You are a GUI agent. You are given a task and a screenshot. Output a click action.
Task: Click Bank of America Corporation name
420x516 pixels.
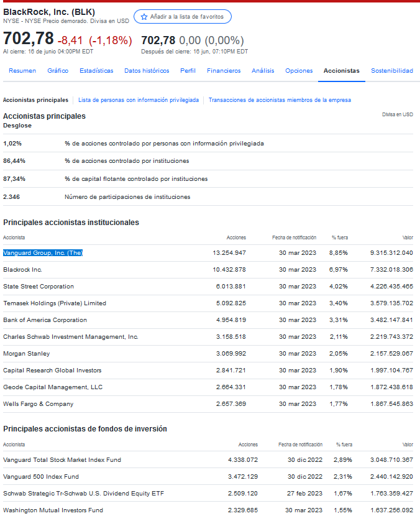coord(45,320)
